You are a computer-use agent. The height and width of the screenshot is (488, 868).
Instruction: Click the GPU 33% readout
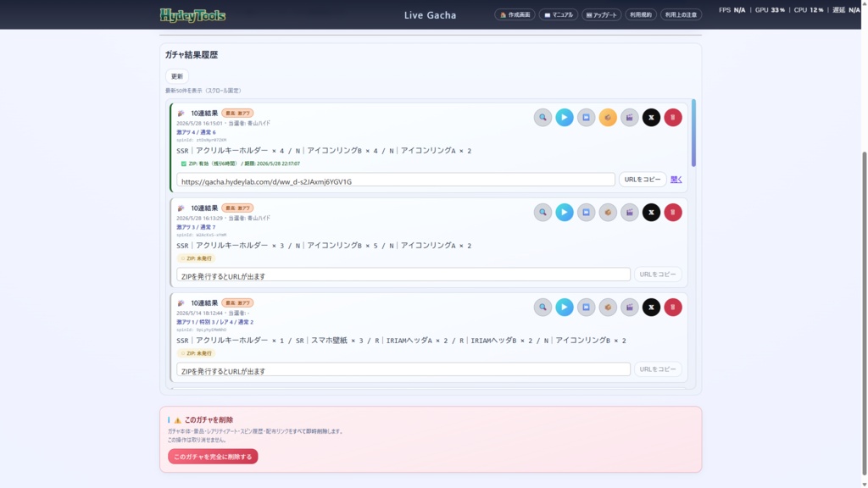click(770, 10)
